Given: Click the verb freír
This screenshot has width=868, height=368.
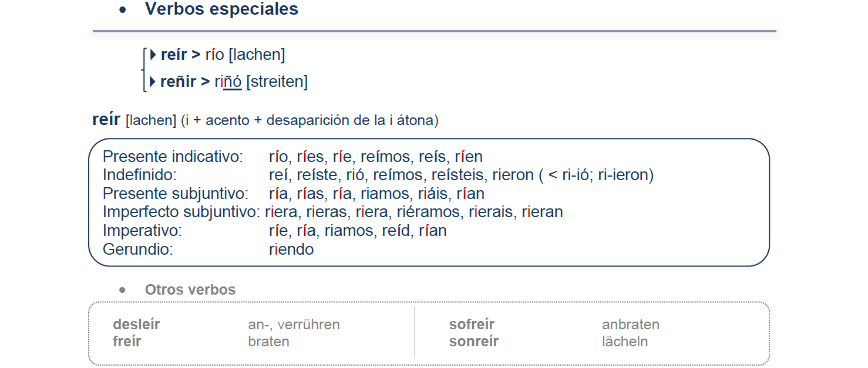Looking at the screenshot, I should [127, 342].
